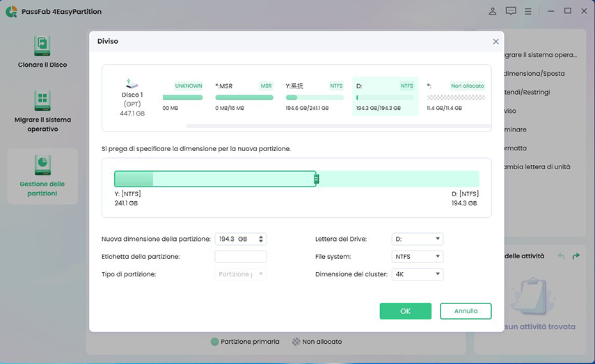This screenshot has height=364, width=595.
Task: Click the Etichetta della partizione text field
Action: tap(240, 257)
